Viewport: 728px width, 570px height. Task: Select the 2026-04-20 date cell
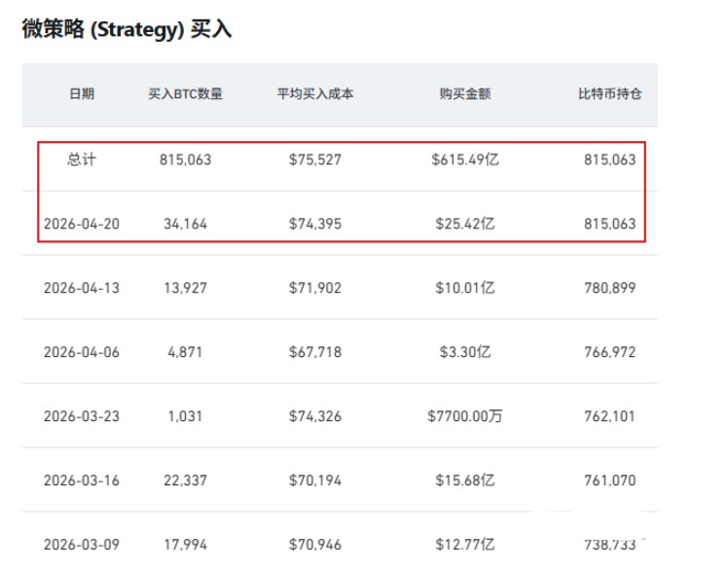click(82, 224)
